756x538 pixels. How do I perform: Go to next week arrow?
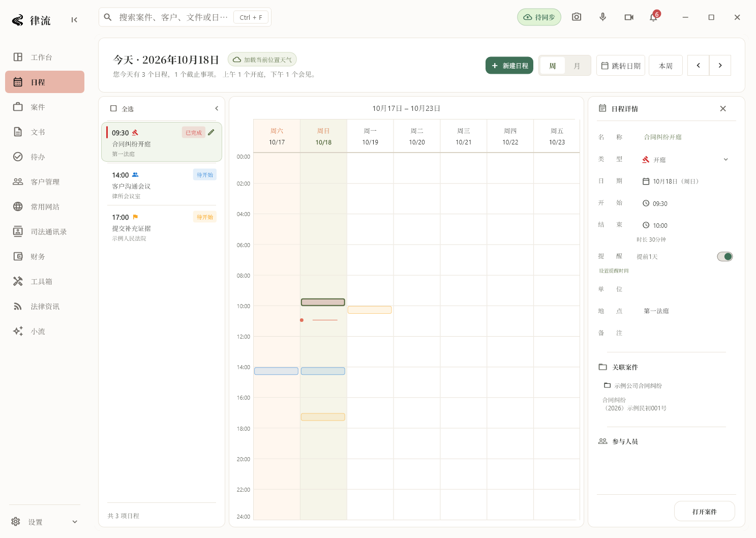(720, 66)
